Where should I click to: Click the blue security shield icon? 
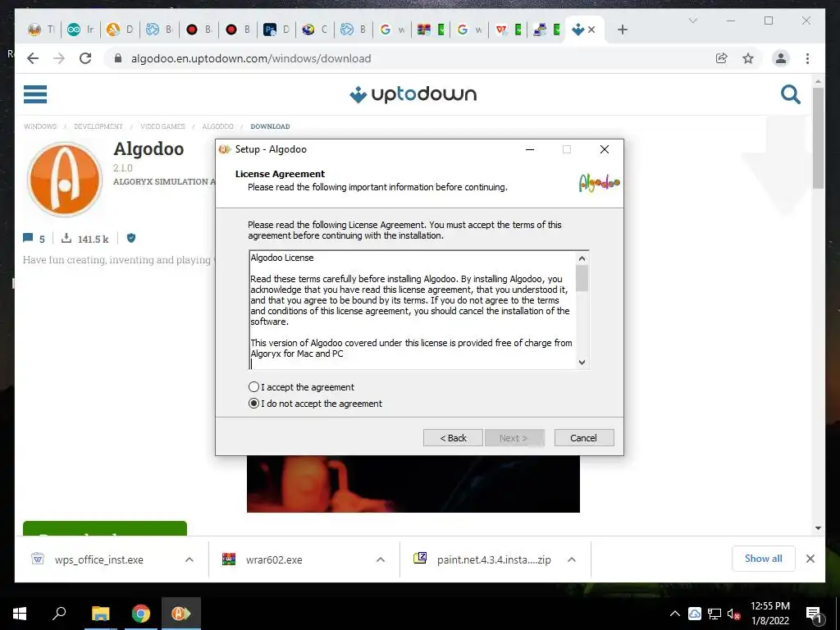131,239
